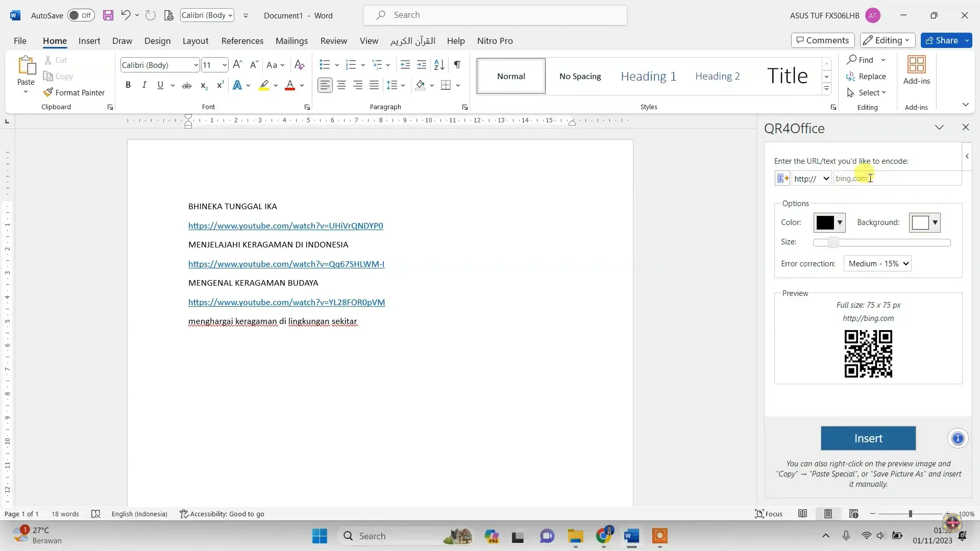Image resolution: width=980 pixels, height=551 pixels.
Task: Increase the font size
Action: coord(237,65)
